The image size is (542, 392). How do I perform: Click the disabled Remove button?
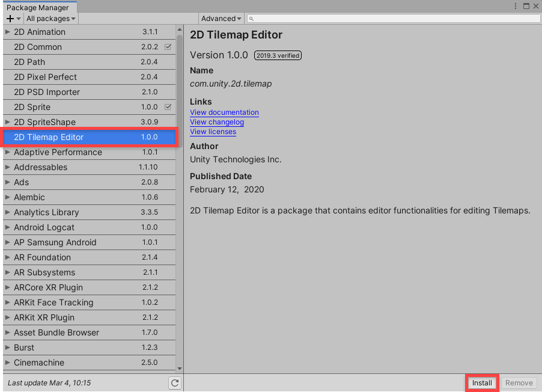point(519,382)
